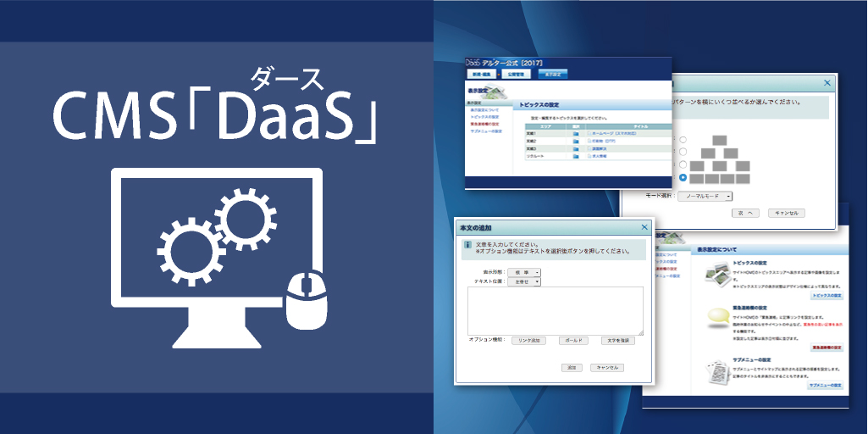Image resolution: width=868 pixels, height=434 pixels.
Task: Click the DaaS logo in the top window
Action: point(473,63)
